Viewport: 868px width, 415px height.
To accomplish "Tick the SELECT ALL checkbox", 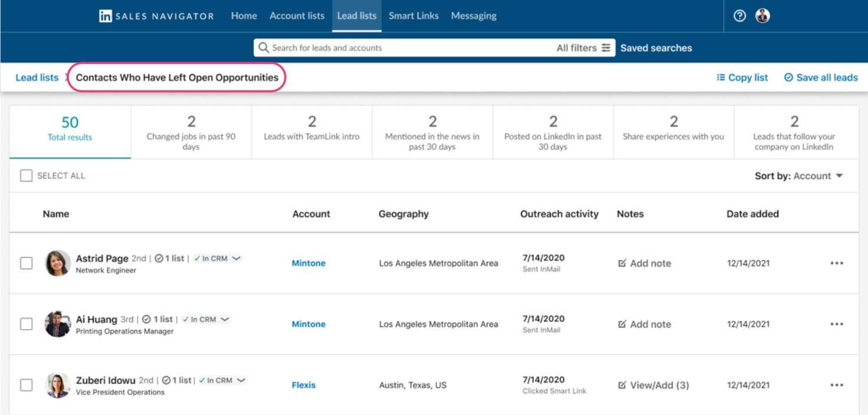I will 26,176.
